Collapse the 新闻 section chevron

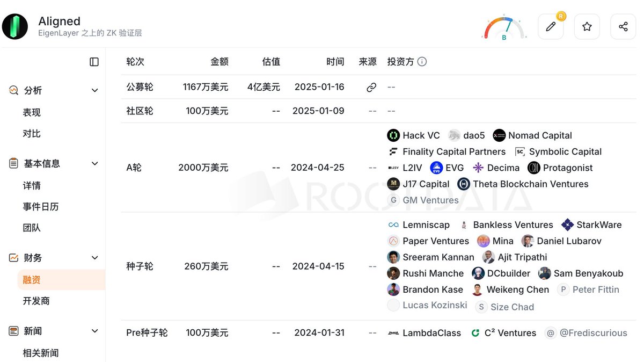(x=95, y=331)
